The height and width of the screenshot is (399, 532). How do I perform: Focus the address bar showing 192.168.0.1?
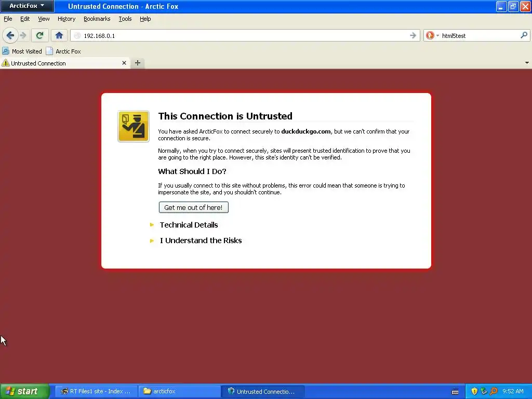coord(244,36)
